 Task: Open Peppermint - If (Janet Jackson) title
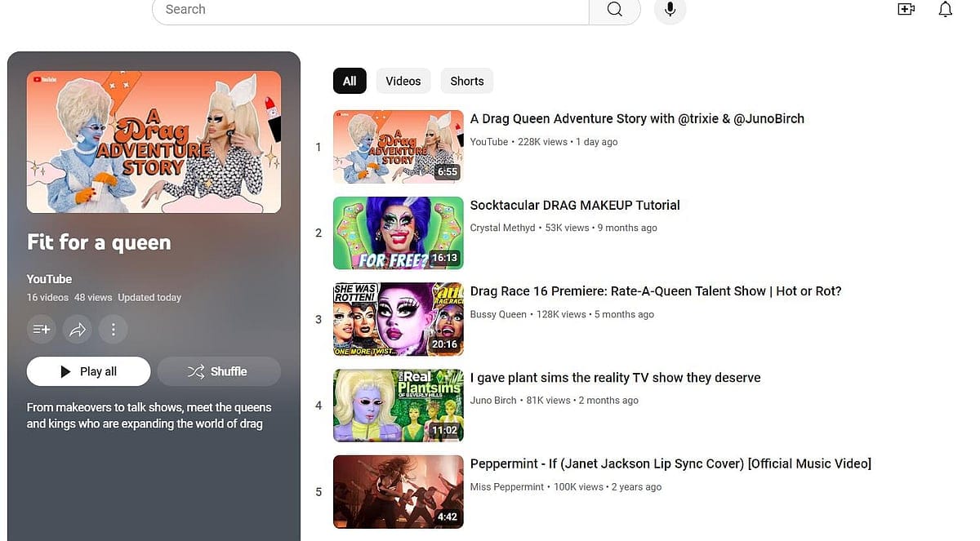tap(670, 464)
